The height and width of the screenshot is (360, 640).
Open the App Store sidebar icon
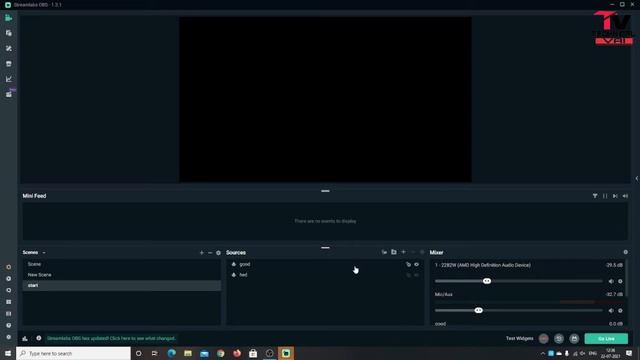click(x=9, y=64)
